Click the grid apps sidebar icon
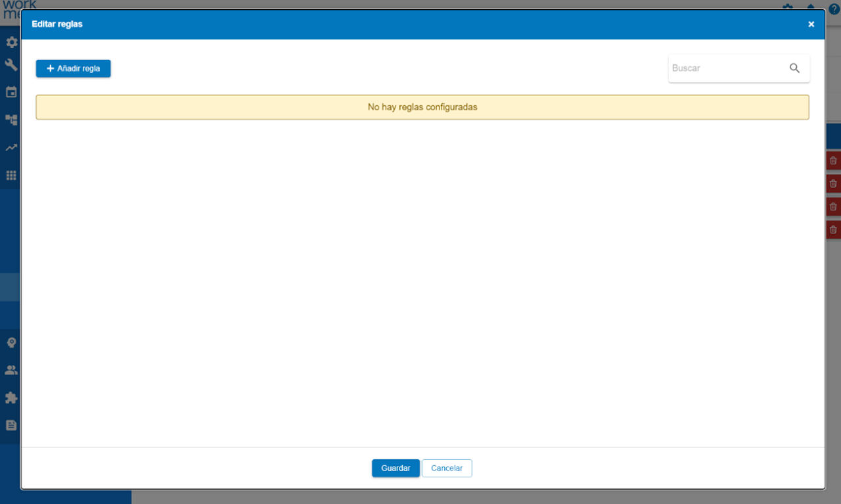This screenshot has width=841, height=504. point(11,175)
